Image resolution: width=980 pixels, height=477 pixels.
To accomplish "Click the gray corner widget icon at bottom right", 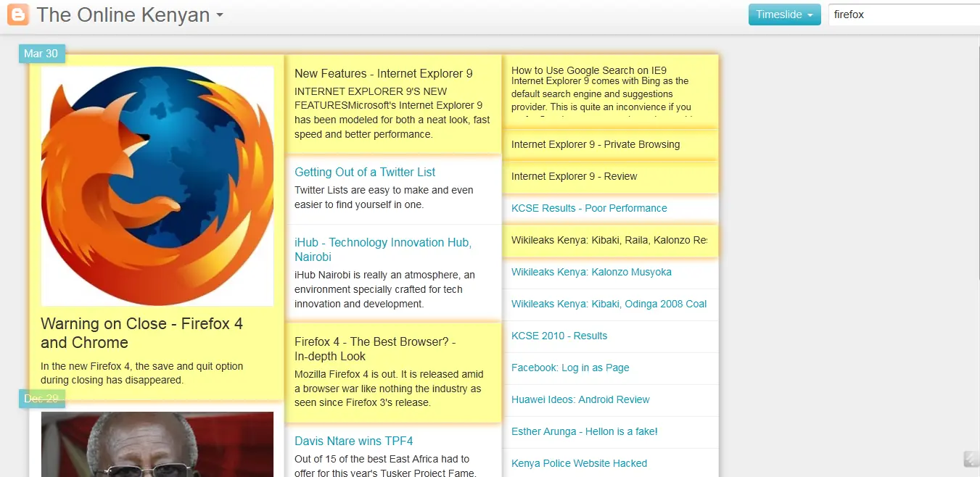I will pos(971,459).
